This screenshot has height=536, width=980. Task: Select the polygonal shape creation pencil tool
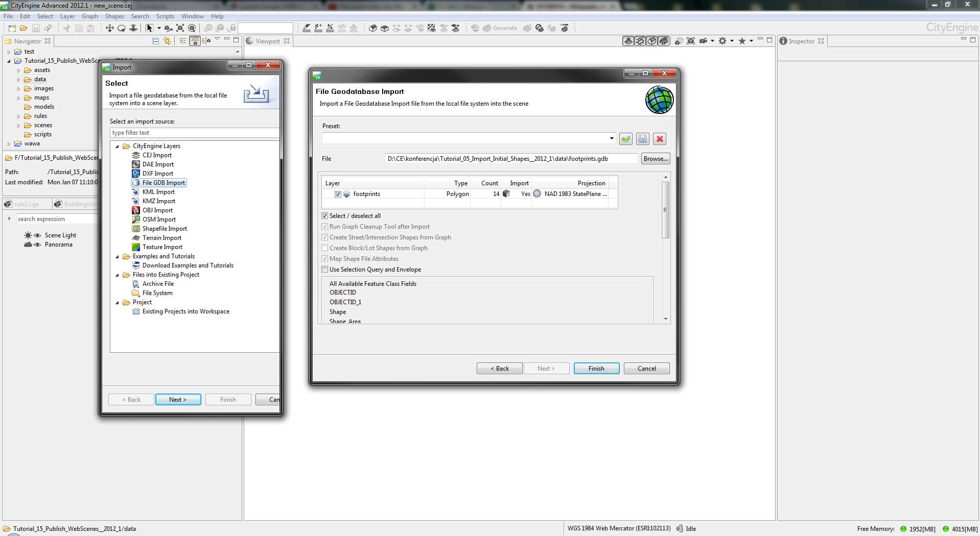point(306,28)
